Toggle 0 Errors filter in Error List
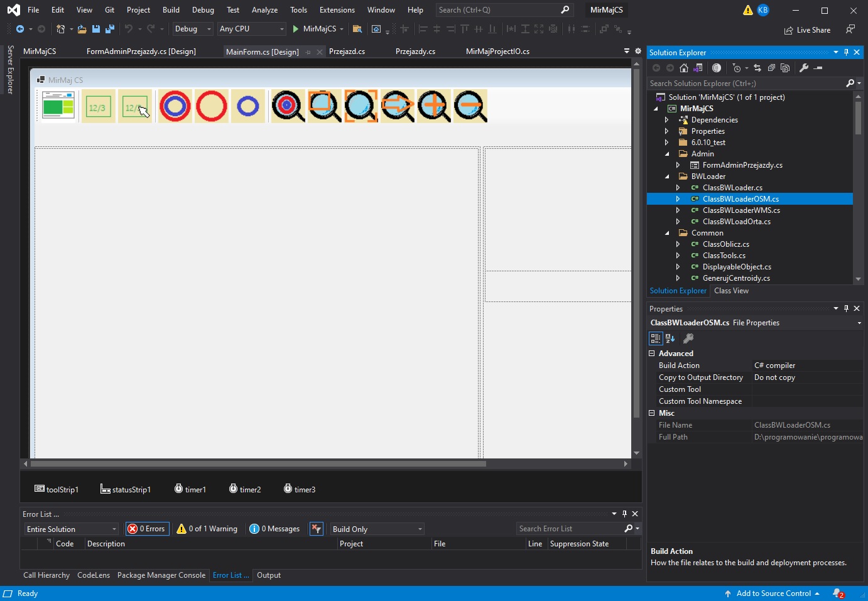Viewport: 868px width, 601px height. 147,529
